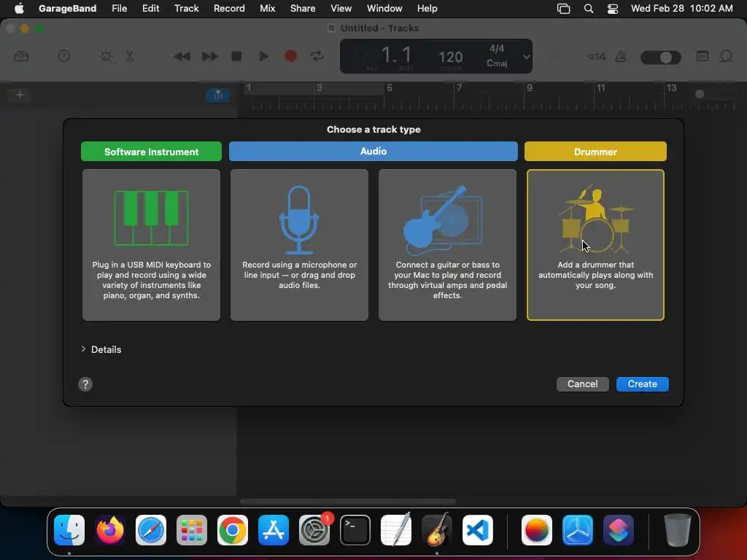
Task: Toggle the metronome icon
Action: (x=621, y=57)
